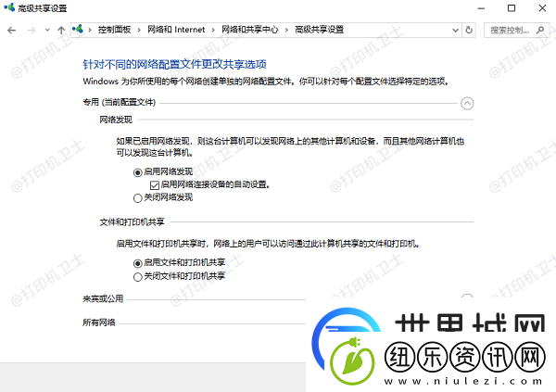This screenshot has height=392, width=556.
Task: Minimize the window
Action: pyautogui.click(x=481, y=8)
